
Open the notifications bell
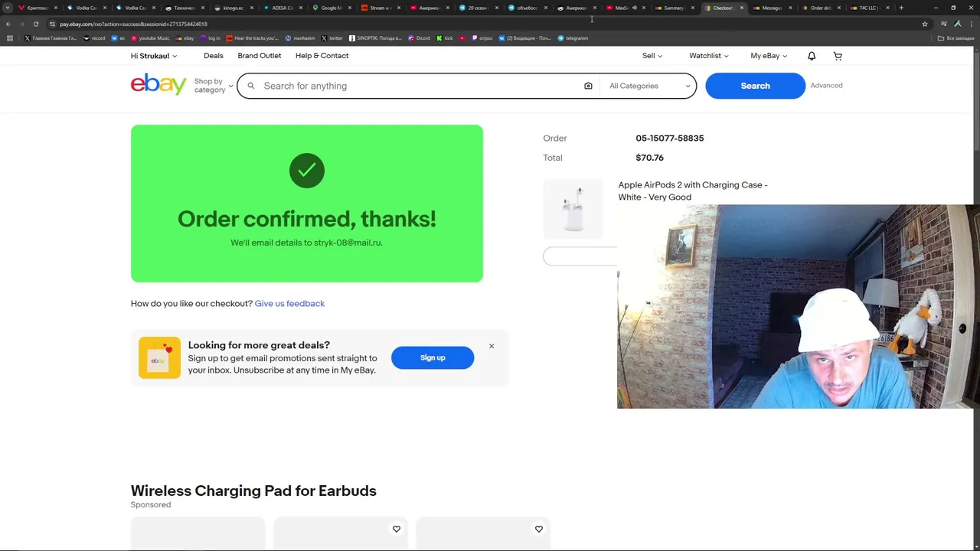(x=812, y=56)
